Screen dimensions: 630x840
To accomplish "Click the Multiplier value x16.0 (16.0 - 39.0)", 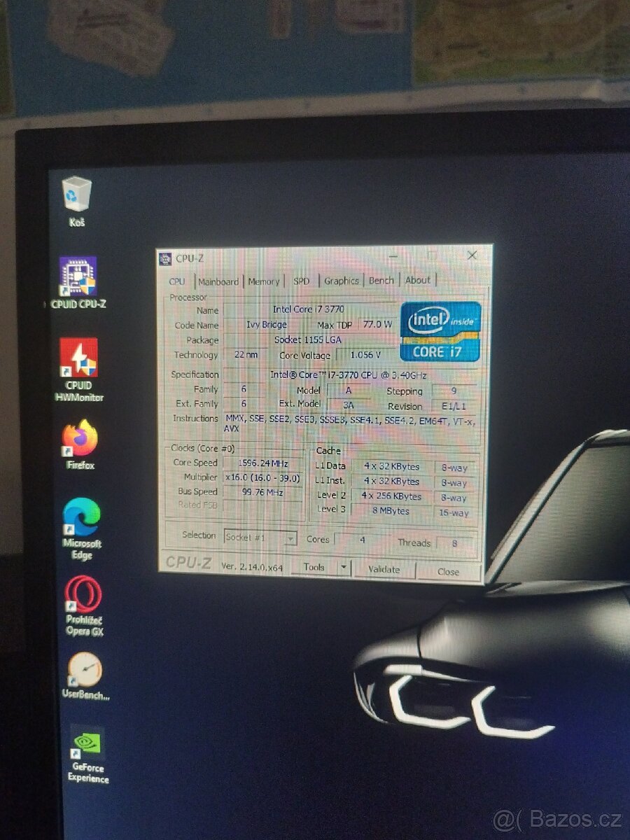I will point(262,477).
